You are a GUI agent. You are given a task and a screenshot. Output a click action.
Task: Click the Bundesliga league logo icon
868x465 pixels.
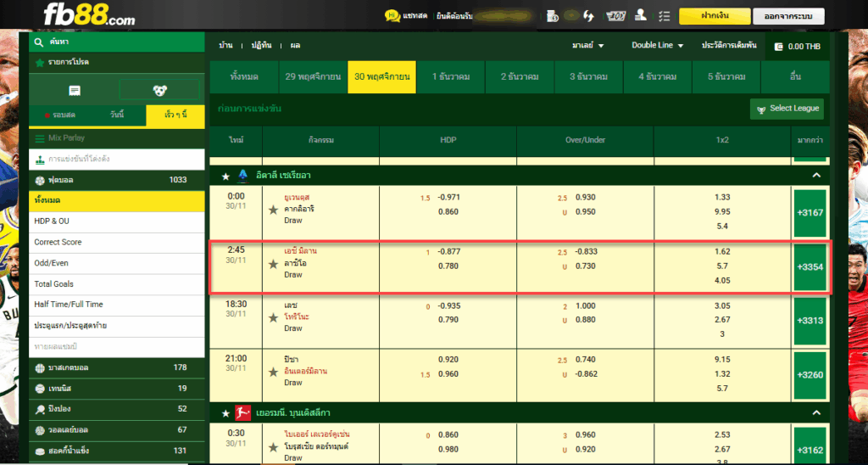click(x=242, y=413)
